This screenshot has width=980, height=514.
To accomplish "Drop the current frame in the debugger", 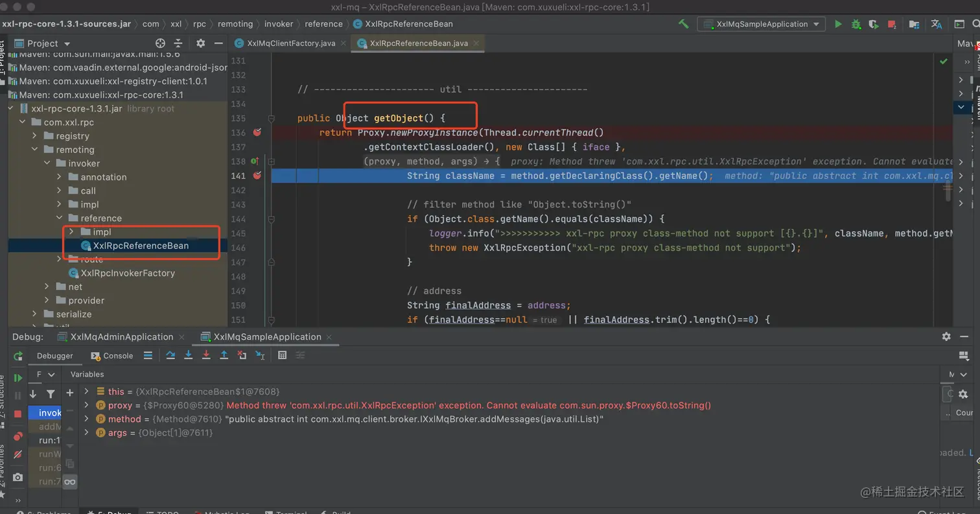I will [242, 355].
